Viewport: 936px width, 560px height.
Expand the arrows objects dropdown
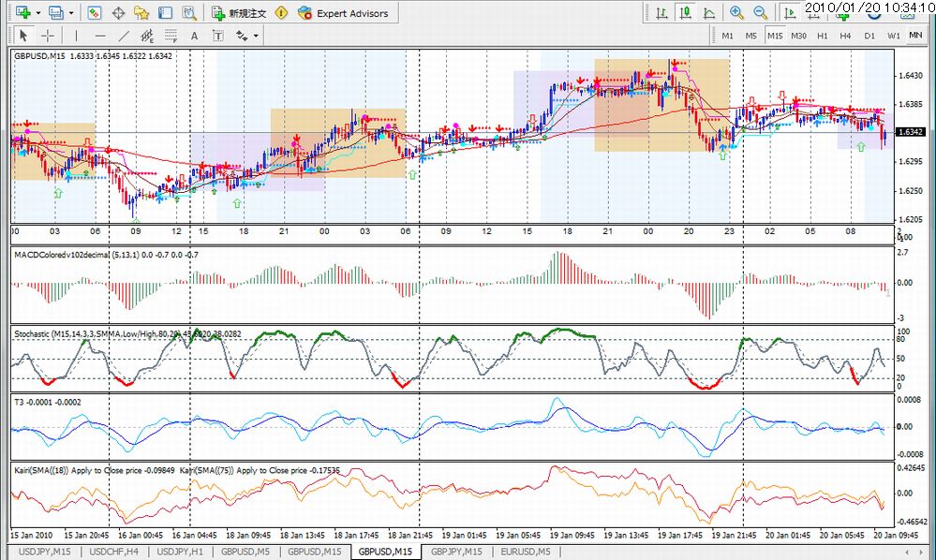pyautogui.click(x=256, y=36)
